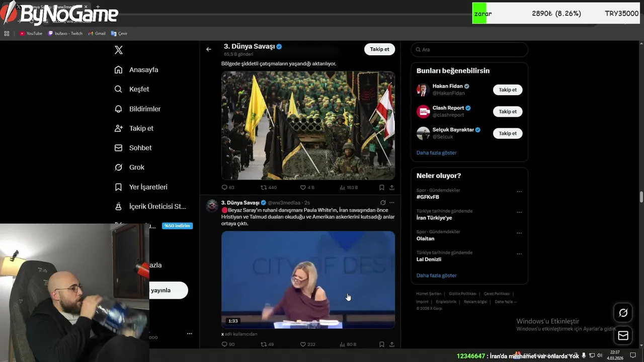Follow 3. Dünya Savaşı with Takip et
The width and height of the screenshot is (644, 362).
tap(379, 49)
